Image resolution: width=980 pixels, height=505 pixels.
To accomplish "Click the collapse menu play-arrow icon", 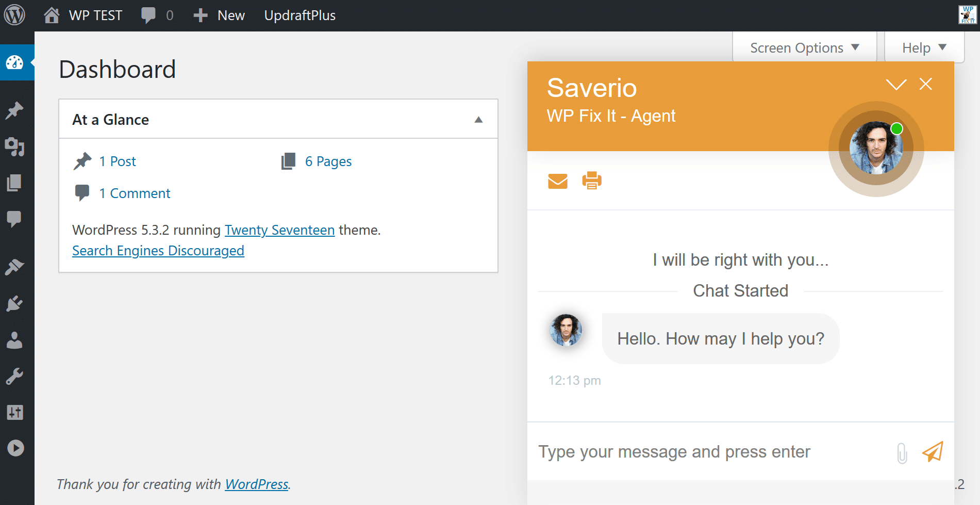I will [15, 448].
